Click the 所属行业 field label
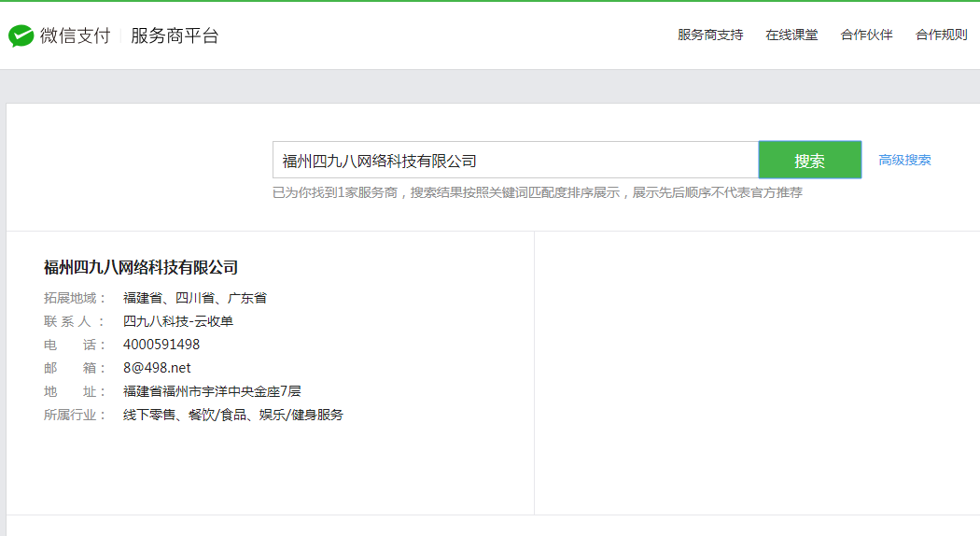 click(75, 415)
